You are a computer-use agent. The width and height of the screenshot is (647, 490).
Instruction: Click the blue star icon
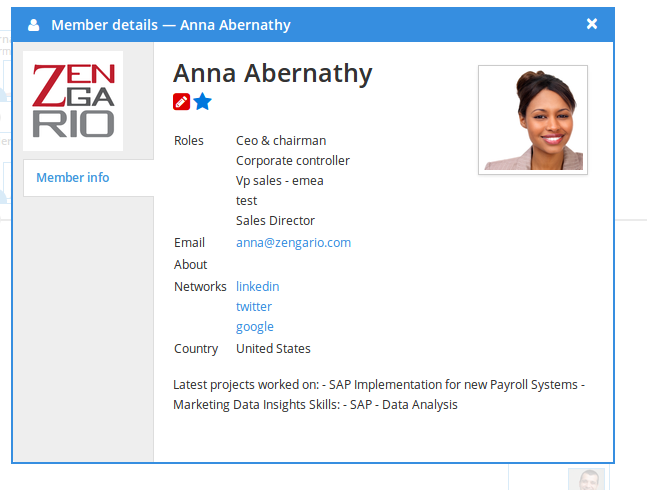click(202, 101)
